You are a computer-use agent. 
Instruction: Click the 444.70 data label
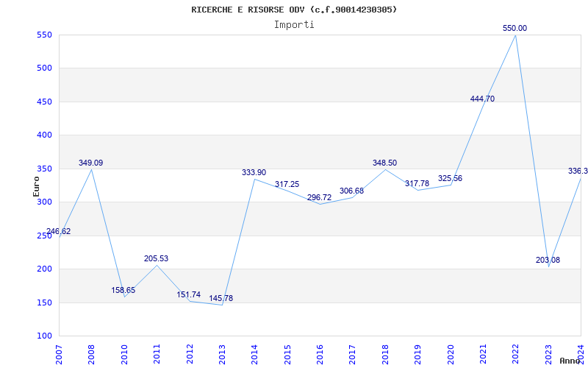(482, 99)
